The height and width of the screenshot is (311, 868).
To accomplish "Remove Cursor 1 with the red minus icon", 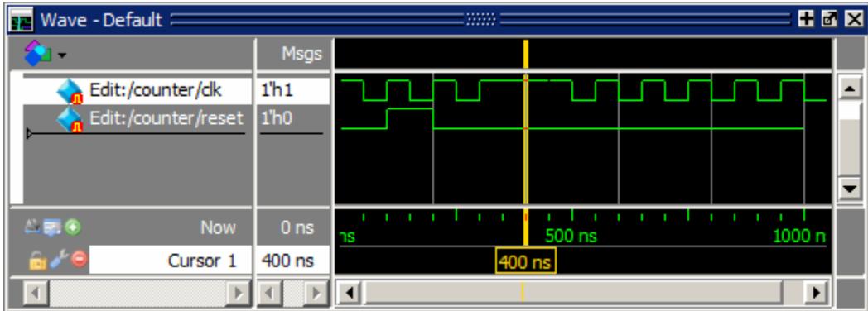I will point(80,259).
